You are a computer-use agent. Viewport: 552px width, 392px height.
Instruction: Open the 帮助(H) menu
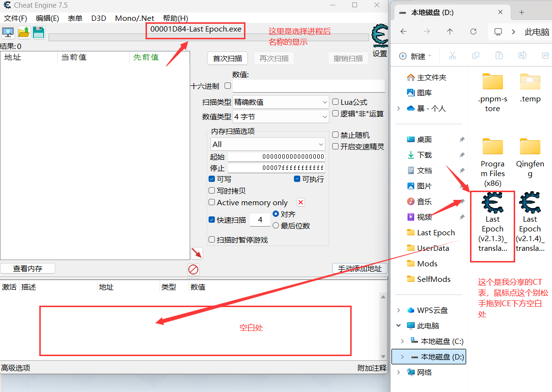(175, 18)
